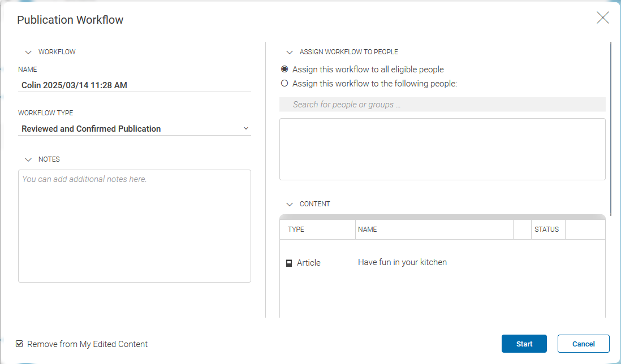This screenshot has width=621, height=364.
Task: Click the workflow Name field
Action: [135, 84]
